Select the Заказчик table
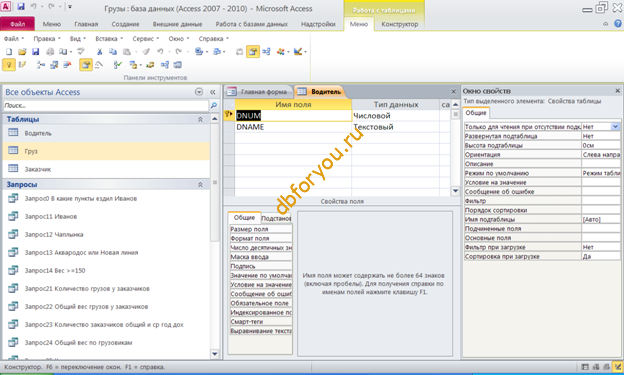 click(106, 169)
